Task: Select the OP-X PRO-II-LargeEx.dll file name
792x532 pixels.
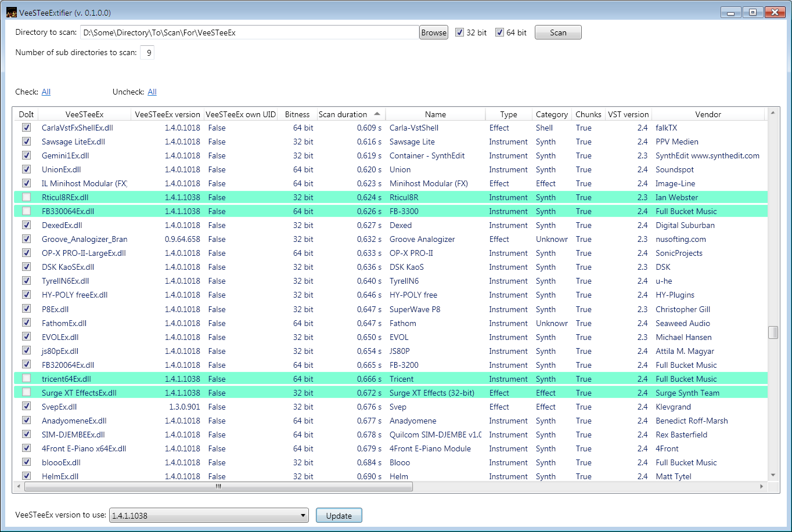Action: pyautogui.click(x=84, y=253)
